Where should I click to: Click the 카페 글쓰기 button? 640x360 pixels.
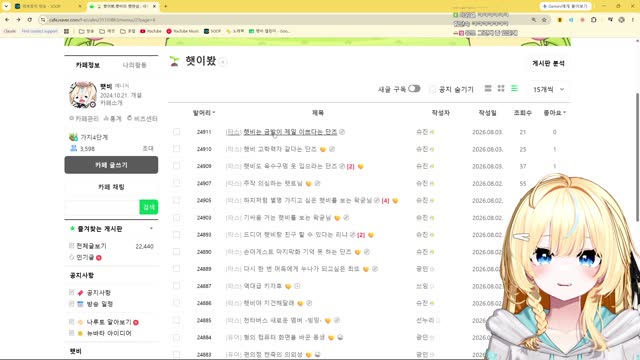click(111, 165)
